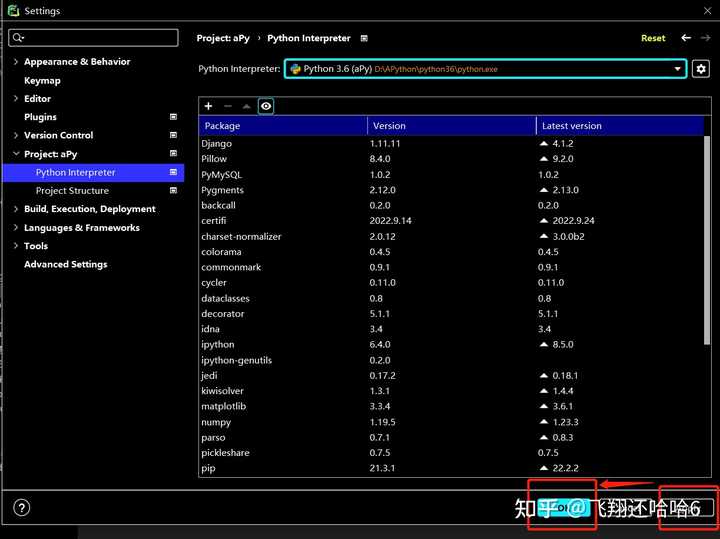Click project-level icon next to Version Control
Screen dimensions: 720x539
174,135
